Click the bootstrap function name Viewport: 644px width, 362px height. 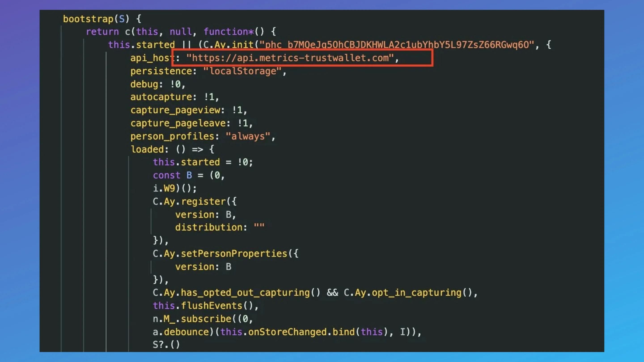point(88,19)
